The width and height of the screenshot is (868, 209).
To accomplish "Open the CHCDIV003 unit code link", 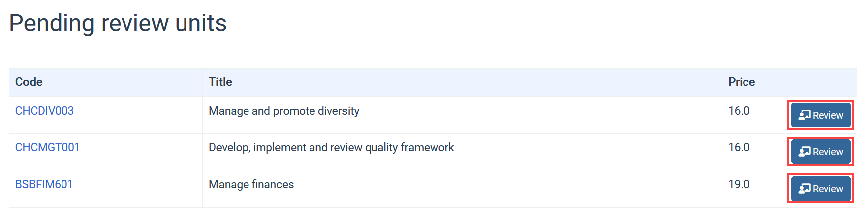I will point(45,111).
